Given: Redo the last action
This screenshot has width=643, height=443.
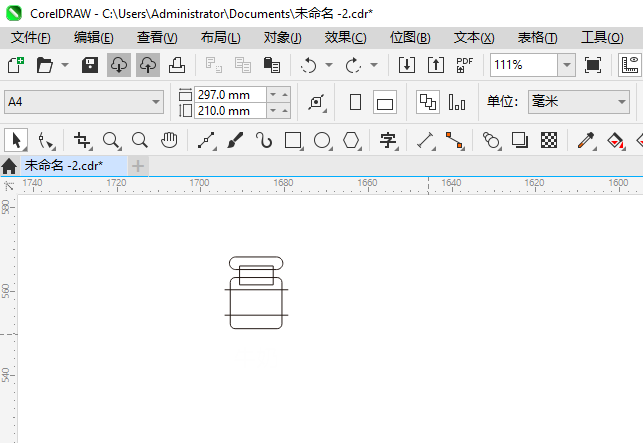Looking at the screenshot, I should [x=353, y=65].
